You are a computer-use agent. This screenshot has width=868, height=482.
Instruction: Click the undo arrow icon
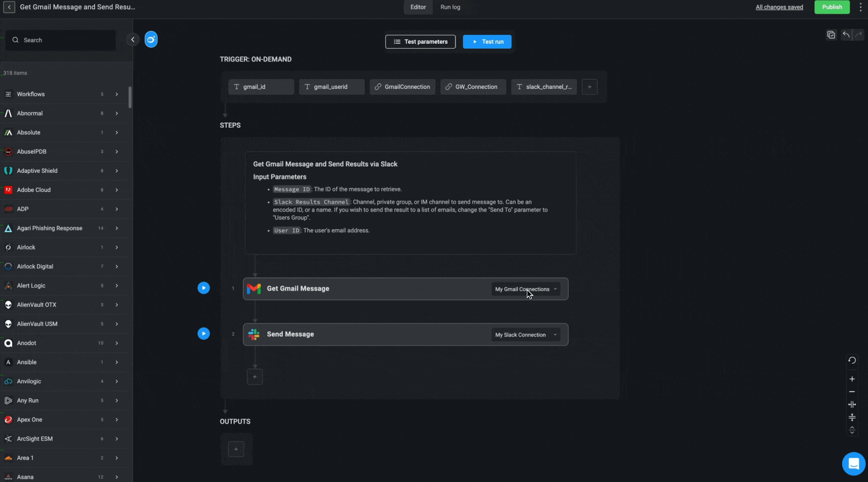pos(846,35)
